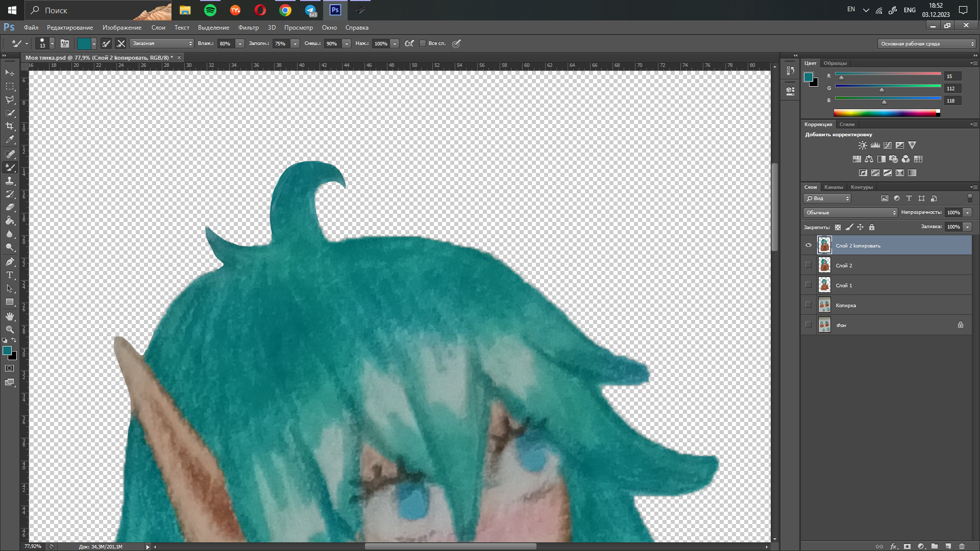This screenshot has width=980, height=551.
Task: Select the Quick Selection tool
Action: (x=10, y=113)
